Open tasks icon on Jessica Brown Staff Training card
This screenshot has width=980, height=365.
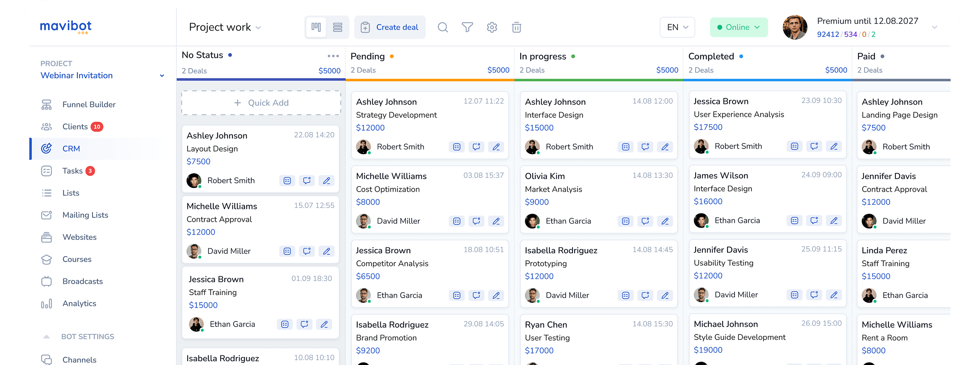(x=285, y=324)
